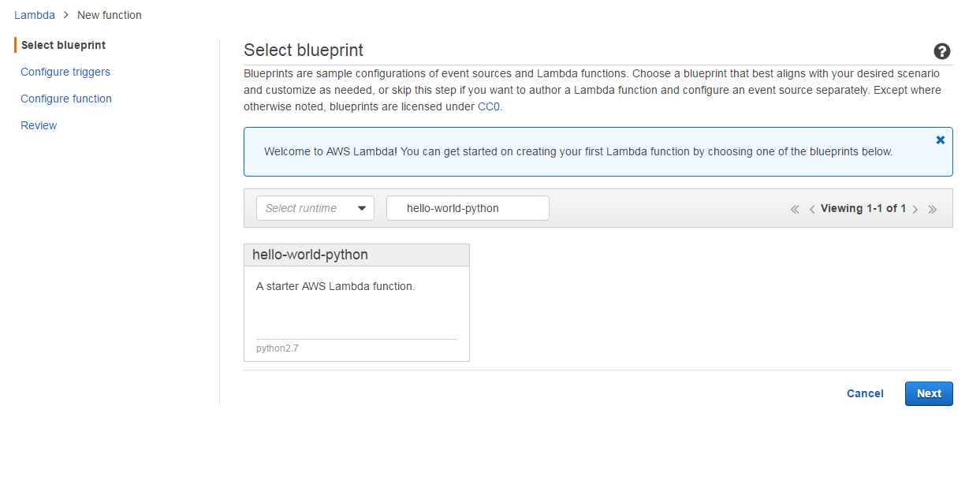
Task: Click the Cancel button
Action: click(865, 393)
